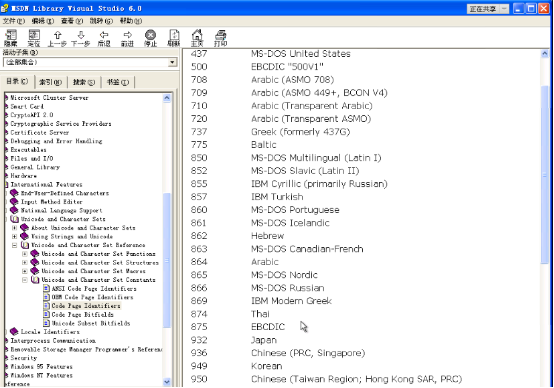Image resolution: width=554 pixels, height=388 pixels.
Task: Expand About Unicode and Character Sets node
Action: 14,228
